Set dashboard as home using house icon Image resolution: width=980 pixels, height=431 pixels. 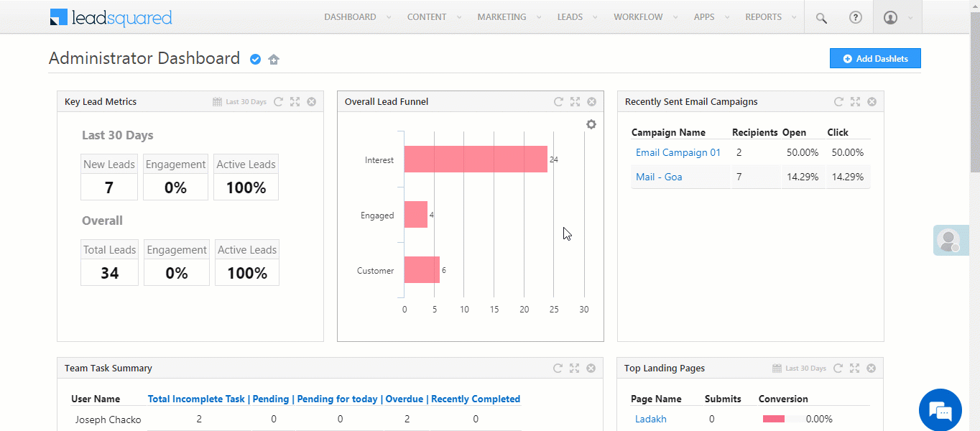tap(274, 60)
